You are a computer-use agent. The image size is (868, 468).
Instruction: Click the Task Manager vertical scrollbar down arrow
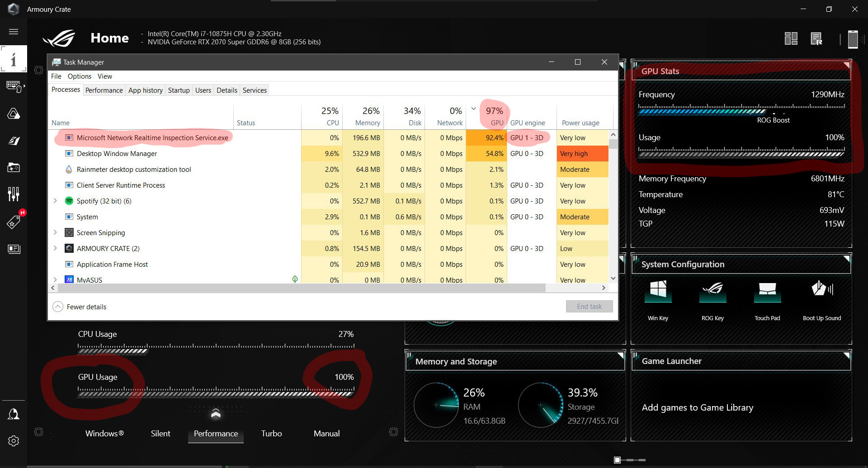click(x=613, y=278)
